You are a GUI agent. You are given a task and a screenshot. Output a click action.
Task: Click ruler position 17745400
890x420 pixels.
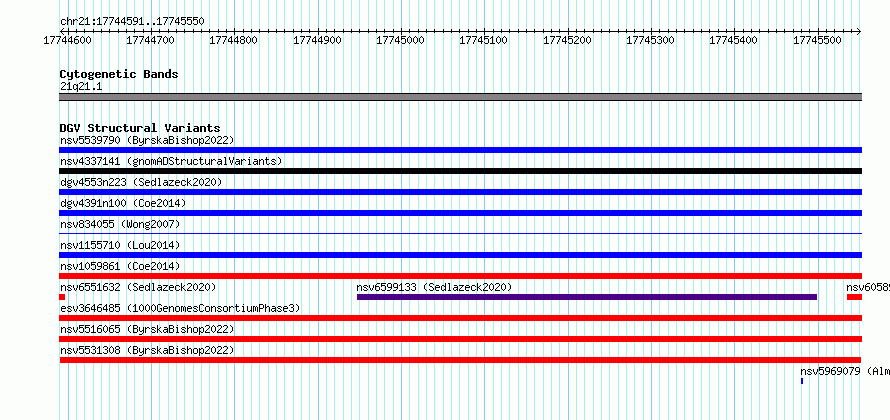click(734, 40)
